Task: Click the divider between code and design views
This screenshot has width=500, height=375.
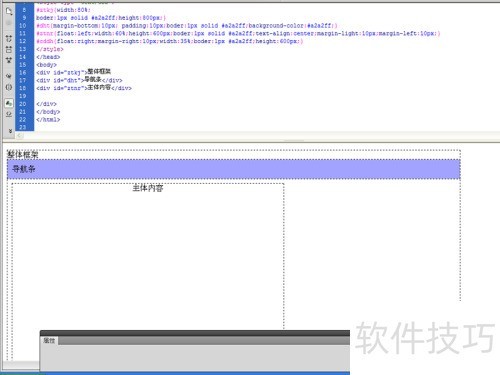Action: point(251,141)
